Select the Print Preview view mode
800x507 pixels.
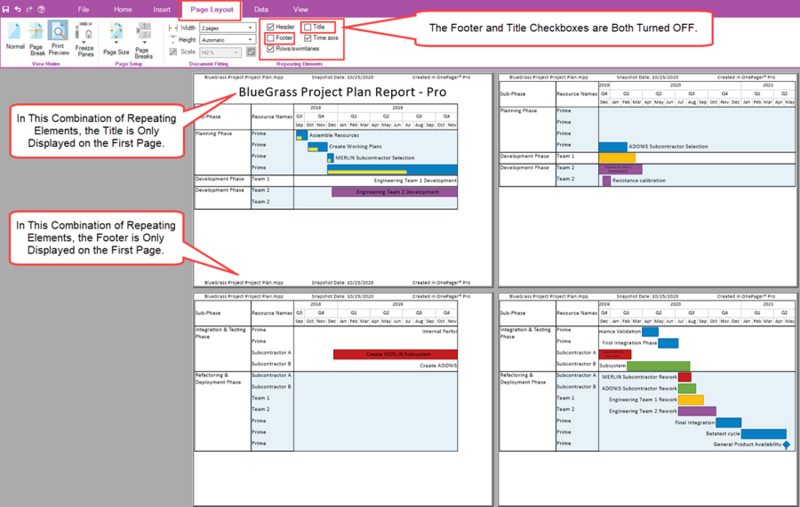pyautogui.click(x=59, y=38)
